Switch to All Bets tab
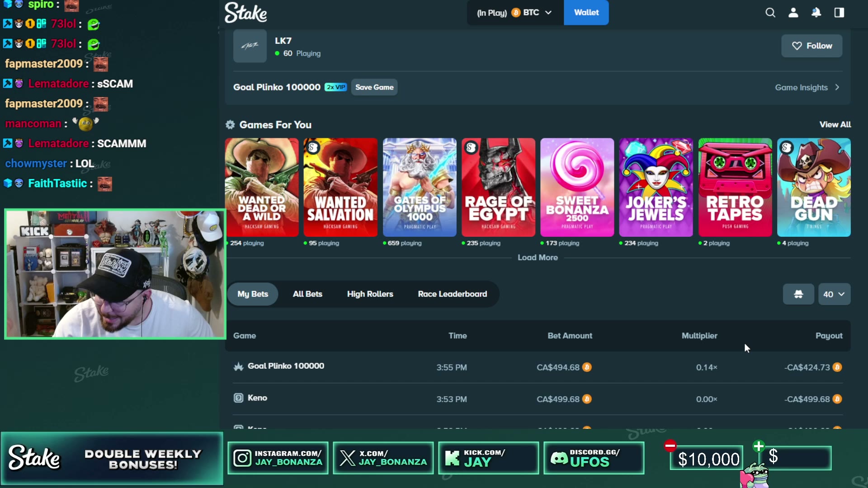This screenshot has height=488, width=868. click(307, 294)
